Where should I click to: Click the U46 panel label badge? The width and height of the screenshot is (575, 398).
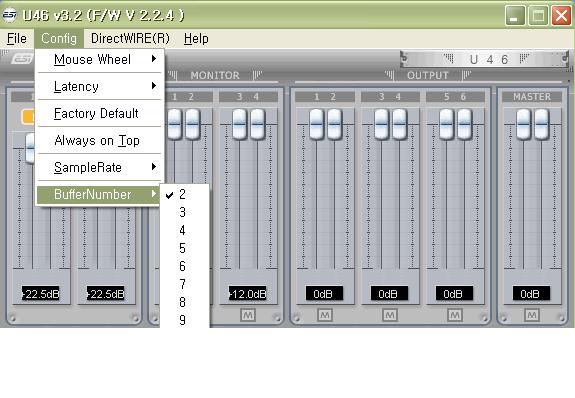tap(484, 59)
